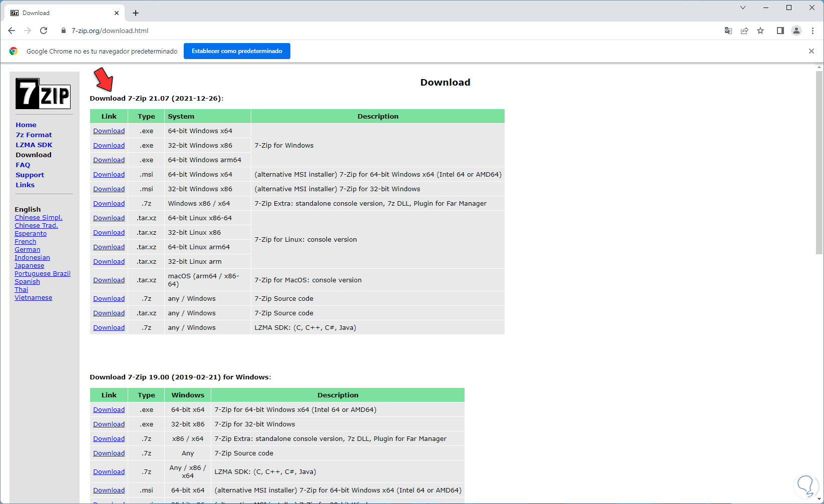The height and width of the screenshot is (504, 824).
Task: Switch language to Esperanto
Action: coord(31,234)
